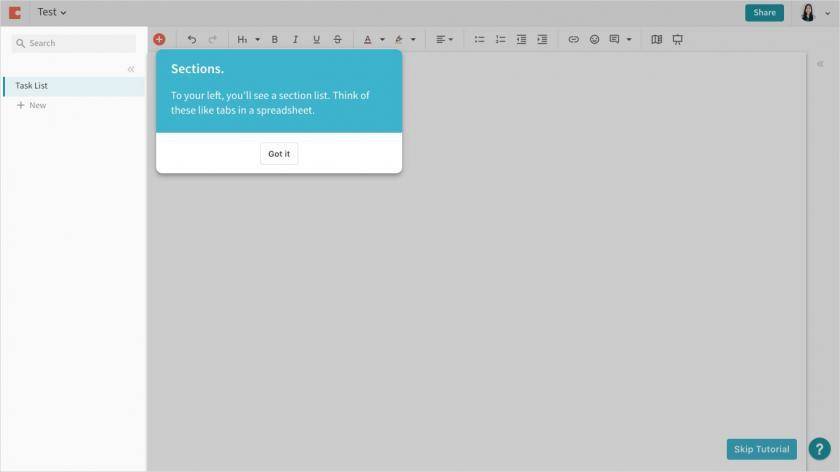840x472 pixels.
Task: Toggle underline formatting
Action: [316, 39]
